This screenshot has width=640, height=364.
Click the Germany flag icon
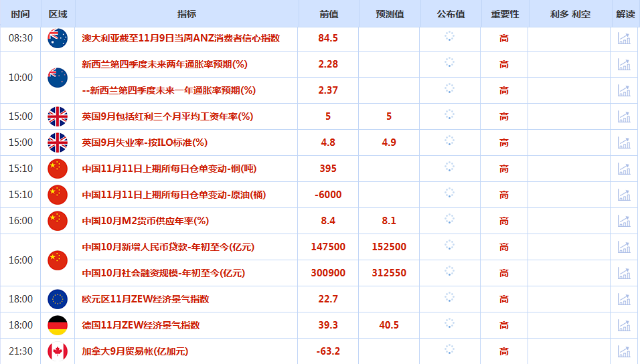pyautogui.click(x=58, y=325)
